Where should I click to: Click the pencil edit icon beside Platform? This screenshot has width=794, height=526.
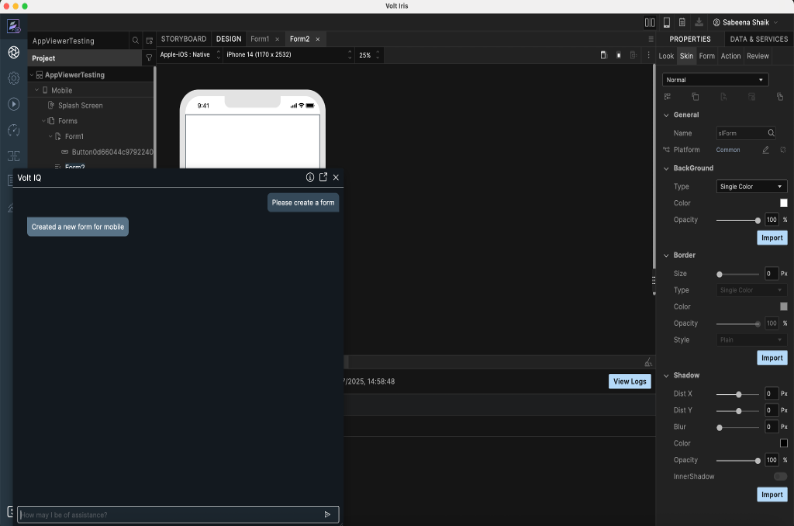coord(766,150)
